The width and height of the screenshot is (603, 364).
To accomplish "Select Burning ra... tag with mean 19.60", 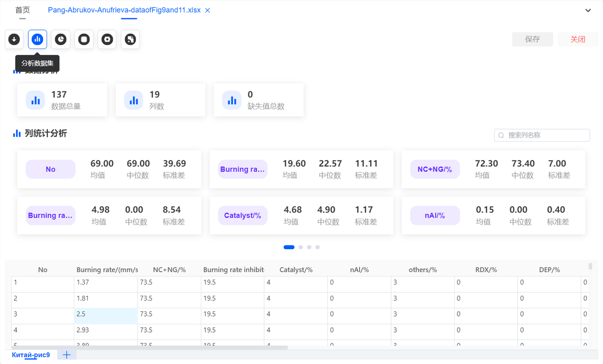I will click(x=243, y=169).
